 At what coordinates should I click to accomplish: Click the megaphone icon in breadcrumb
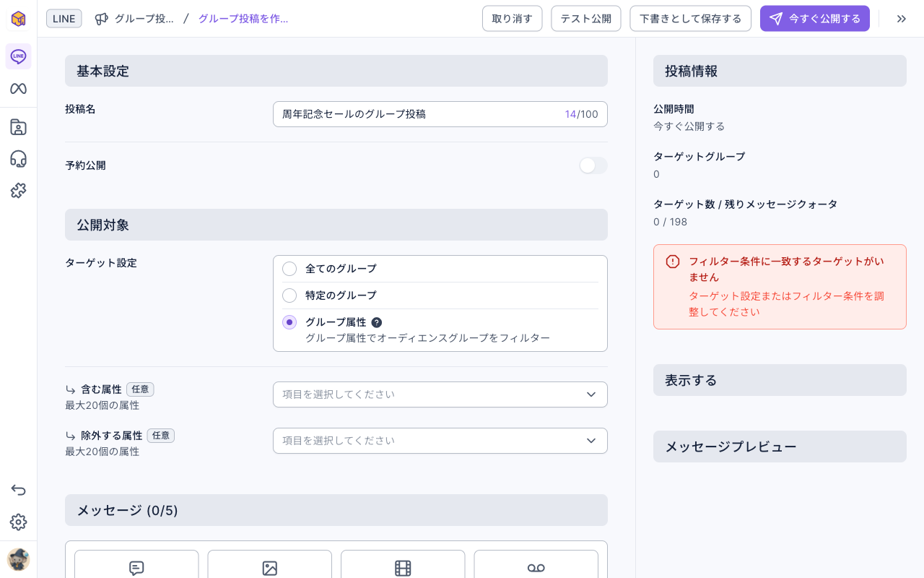[102, 19]
